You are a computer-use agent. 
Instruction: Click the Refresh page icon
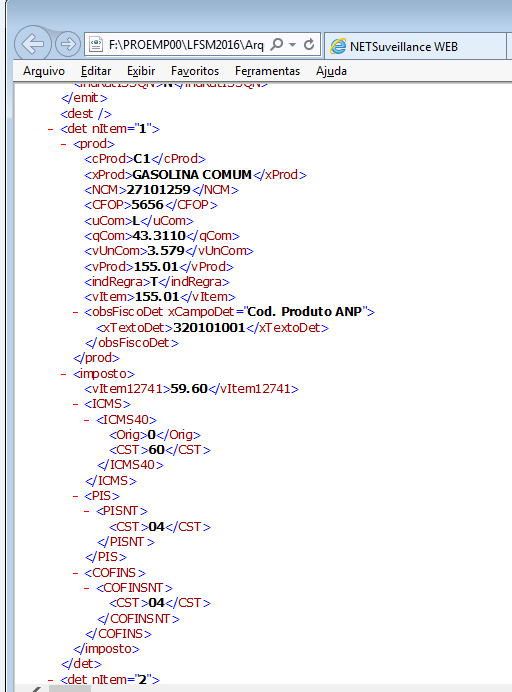pos(309,45)
